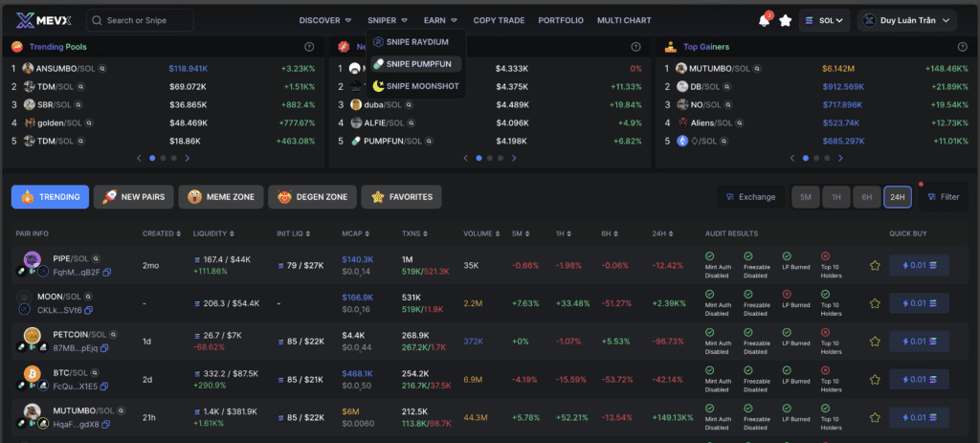
Task: Copy the BTC pair address FcQu...X1E5
Action: 104,387
